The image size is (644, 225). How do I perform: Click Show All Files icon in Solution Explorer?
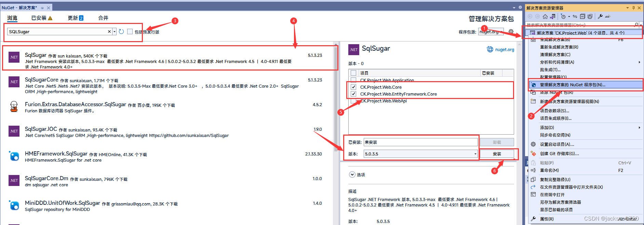590,16
